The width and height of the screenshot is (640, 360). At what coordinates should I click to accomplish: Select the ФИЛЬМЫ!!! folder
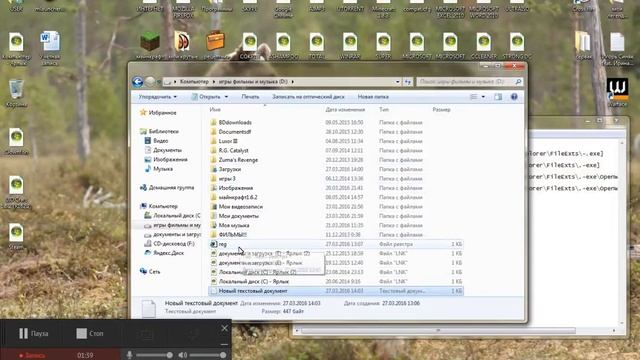(233, 235)
